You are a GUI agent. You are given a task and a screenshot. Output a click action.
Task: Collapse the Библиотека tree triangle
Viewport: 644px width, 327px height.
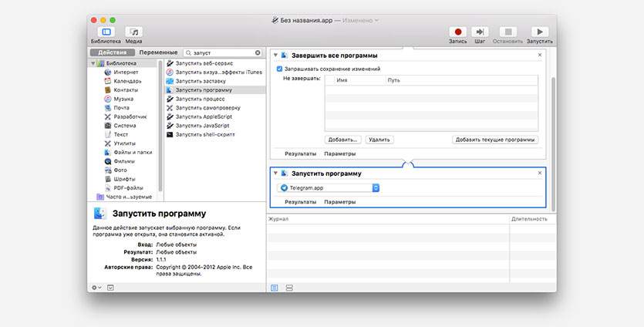[x=94, y=62]
